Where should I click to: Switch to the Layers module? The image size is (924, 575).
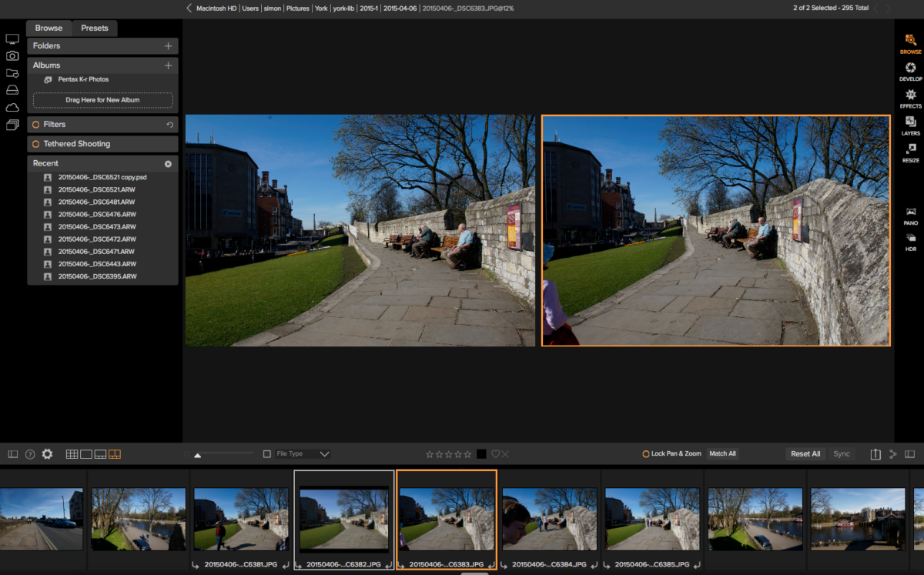[x=910, y=125]
